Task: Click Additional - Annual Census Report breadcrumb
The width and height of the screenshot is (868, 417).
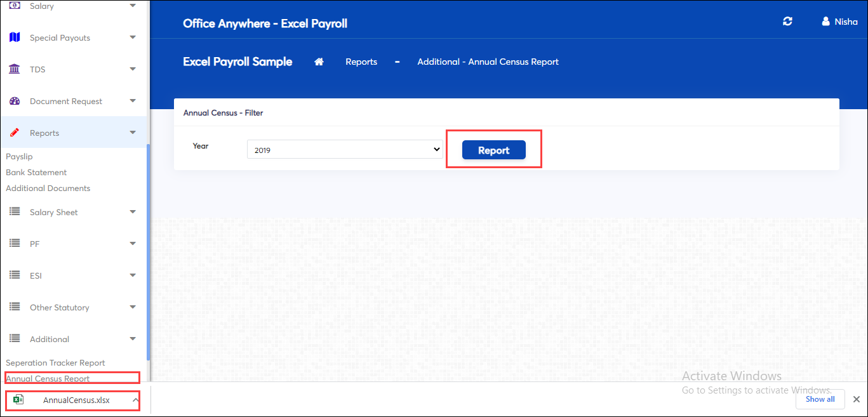Action: [488, 62]
